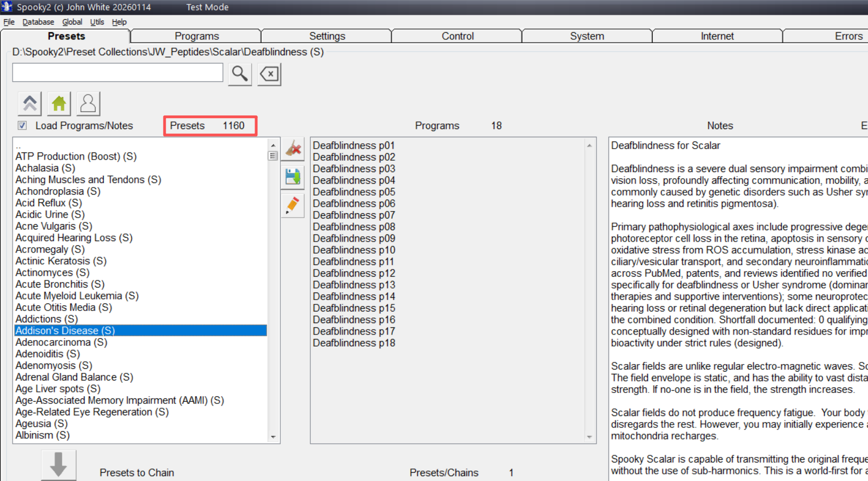
Task: Clear search with the backspace icon
Action: 269,74
